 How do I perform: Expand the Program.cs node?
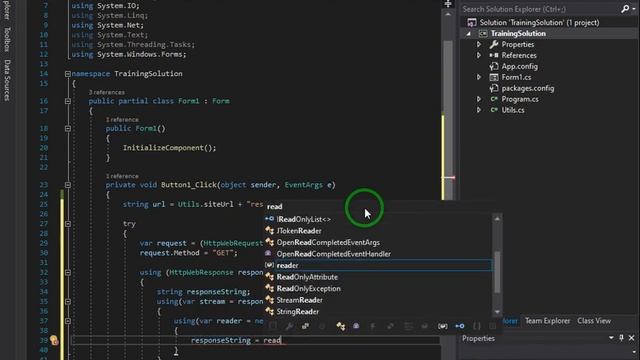[479, 99]
